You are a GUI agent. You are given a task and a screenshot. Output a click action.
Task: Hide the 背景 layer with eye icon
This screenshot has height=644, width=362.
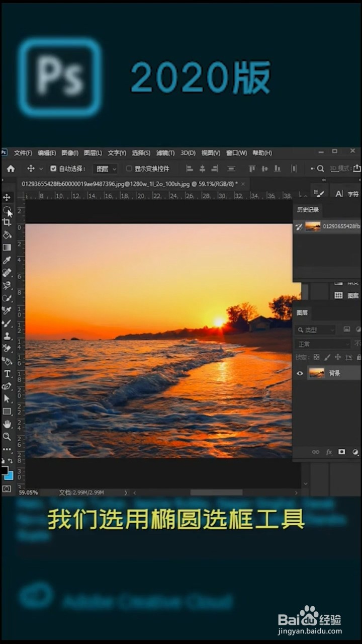(x=300, y=373)
